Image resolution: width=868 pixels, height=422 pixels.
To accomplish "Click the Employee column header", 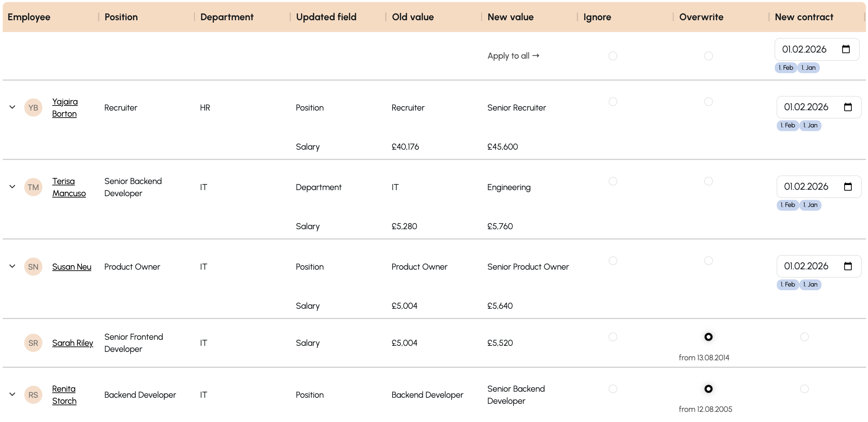I will pos(29,17).
